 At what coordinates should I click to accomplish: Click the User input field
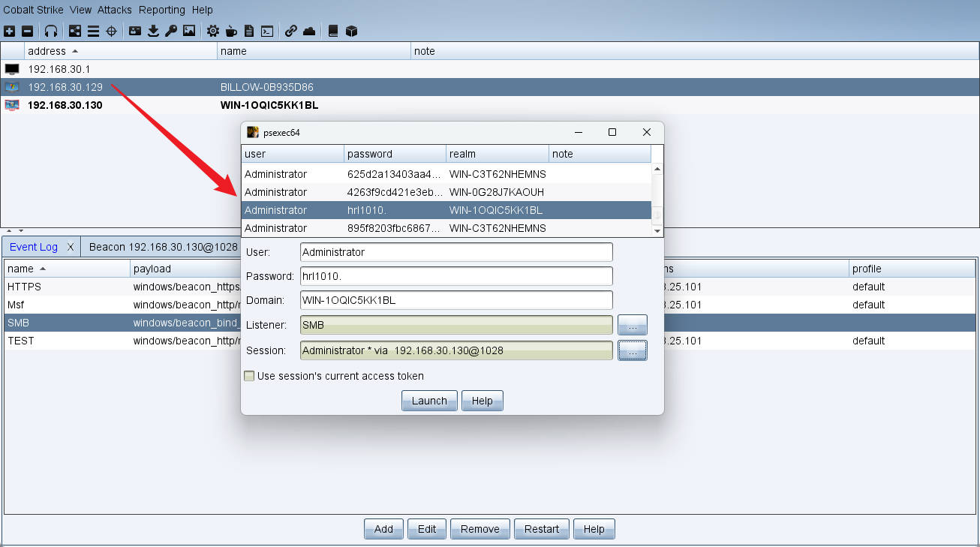tap(456, 252)
